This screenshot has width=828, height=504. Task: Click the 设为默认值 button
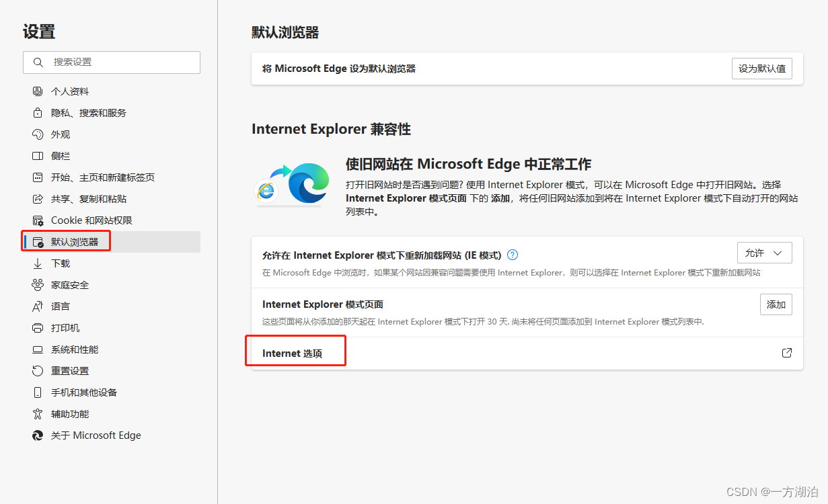[761, 69]
